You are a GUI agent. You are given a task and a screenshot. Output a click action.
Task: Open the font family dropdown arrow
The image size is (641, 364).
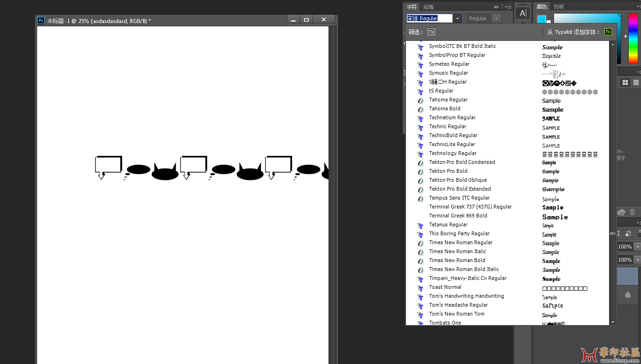[x=458, y=18]
